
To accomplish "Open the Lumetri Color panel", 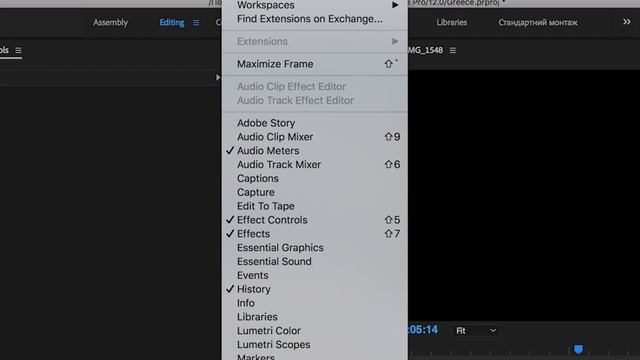I will pos(315,331).
